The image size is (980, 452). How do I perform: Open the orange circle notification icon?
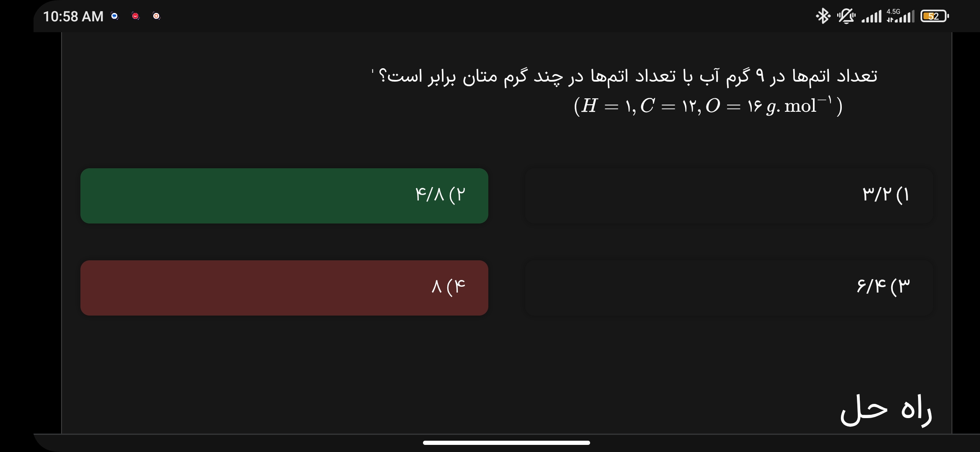click(x=156, y=16)
